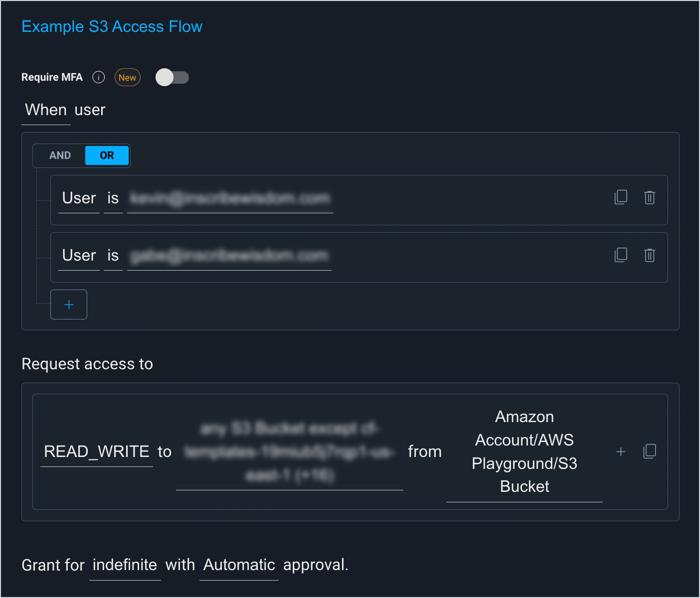Click the blurred S3 bucket resource field
The width and height of the screenshot is (700, 598).
click(x=289, y=451)
